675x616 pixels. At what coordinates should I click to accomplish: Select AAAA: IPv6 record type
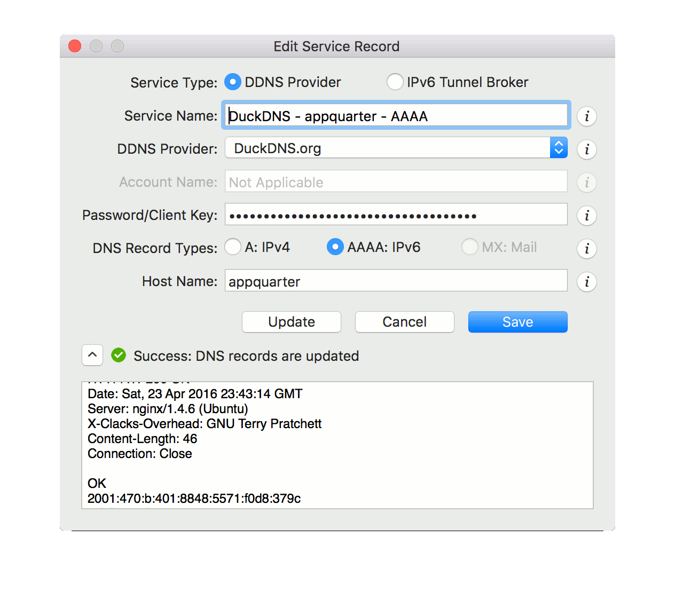coord(335,247)
